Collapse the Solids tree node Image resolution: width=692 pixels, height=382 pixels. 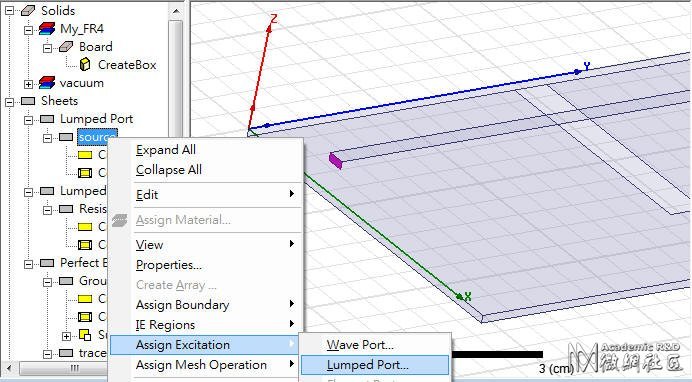point(9,11)
